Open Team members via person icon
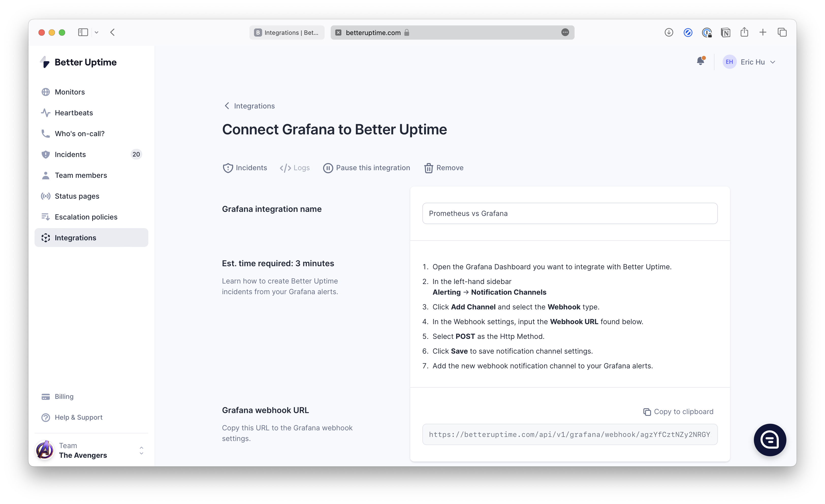825x504 pixels. point(45,175)
